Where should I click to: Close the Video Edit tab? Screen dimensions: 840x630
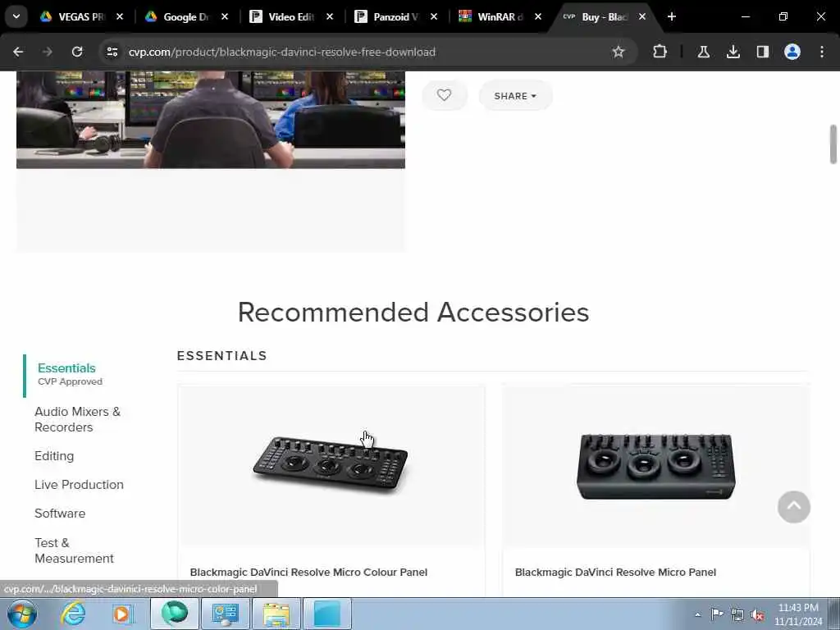click(330, 16)
